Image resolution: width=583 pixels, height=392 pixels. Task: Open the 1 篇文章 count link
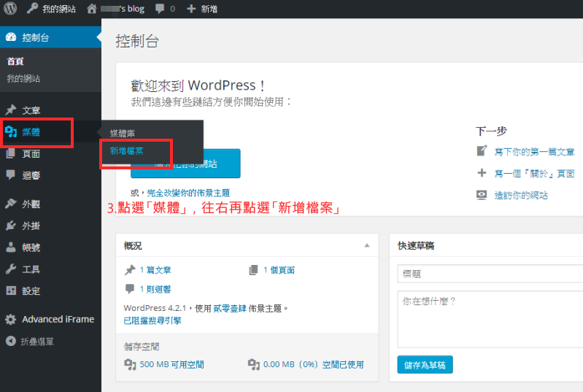tap(155, 270)
